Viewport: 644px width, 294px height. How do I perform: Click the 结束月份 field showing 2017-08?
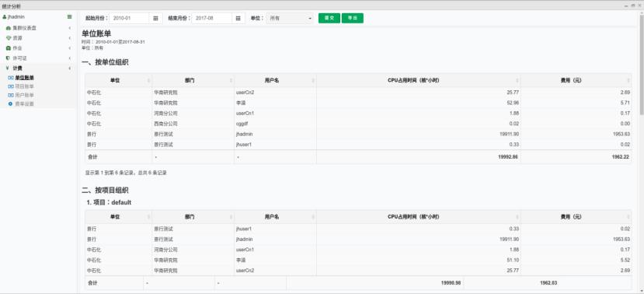212,18
